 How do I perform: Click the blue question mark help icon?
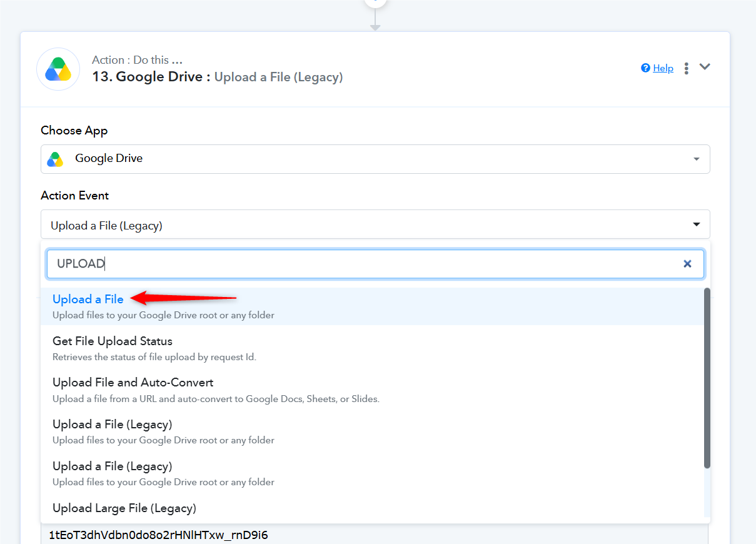coord(645,68)
